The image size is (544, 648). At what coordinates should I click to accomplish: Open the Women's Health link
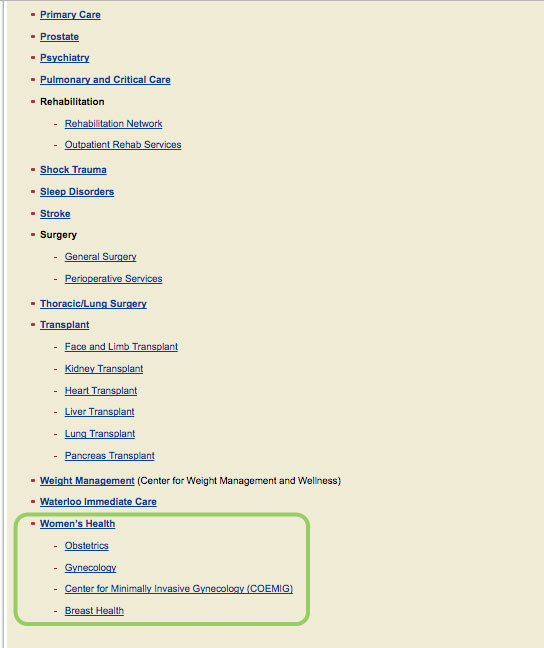(78, 524)
